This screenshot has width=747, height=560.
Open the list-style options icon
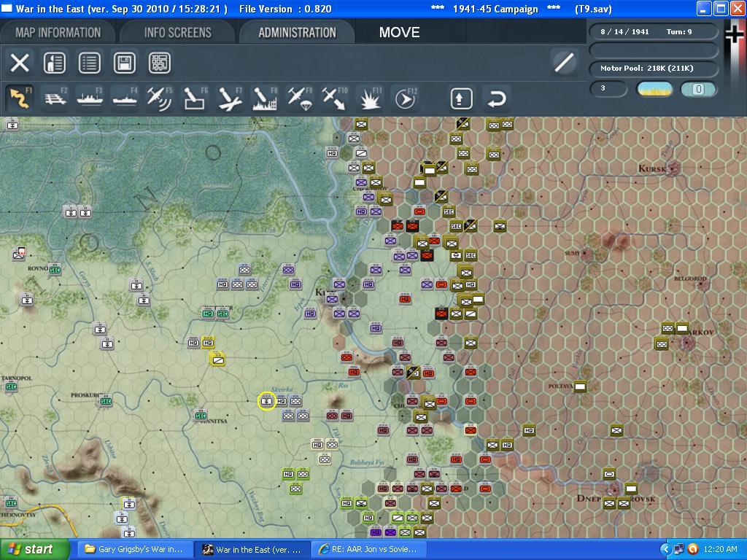tap(89, 63)
